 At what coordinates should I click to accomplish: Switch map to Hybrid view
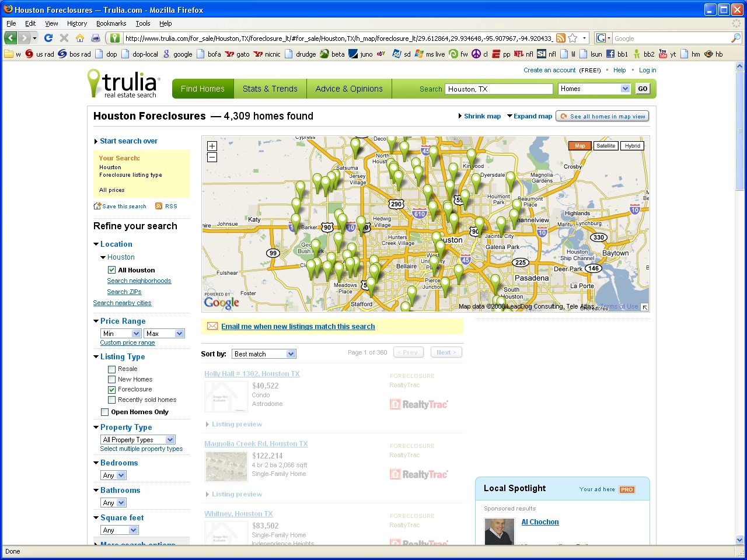coord(632,146)
